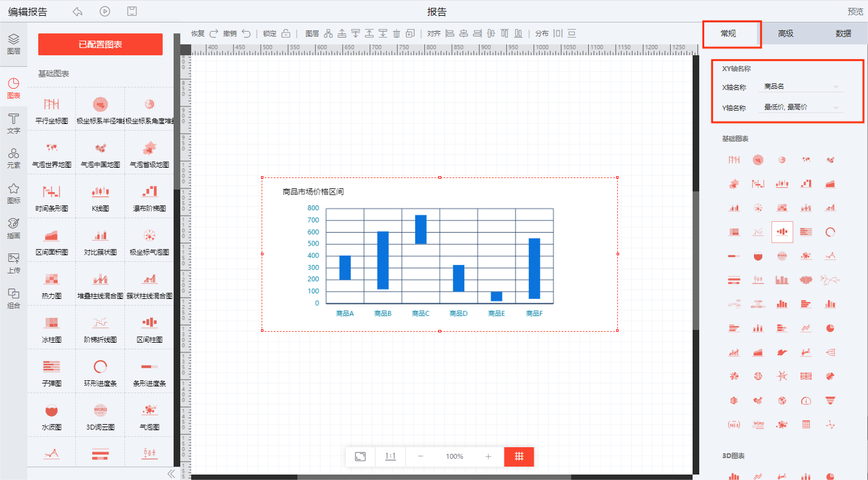Viewport: 868px width, 480px height.
Task: Click the save icon in the top bar
Action: coord(132,12)
